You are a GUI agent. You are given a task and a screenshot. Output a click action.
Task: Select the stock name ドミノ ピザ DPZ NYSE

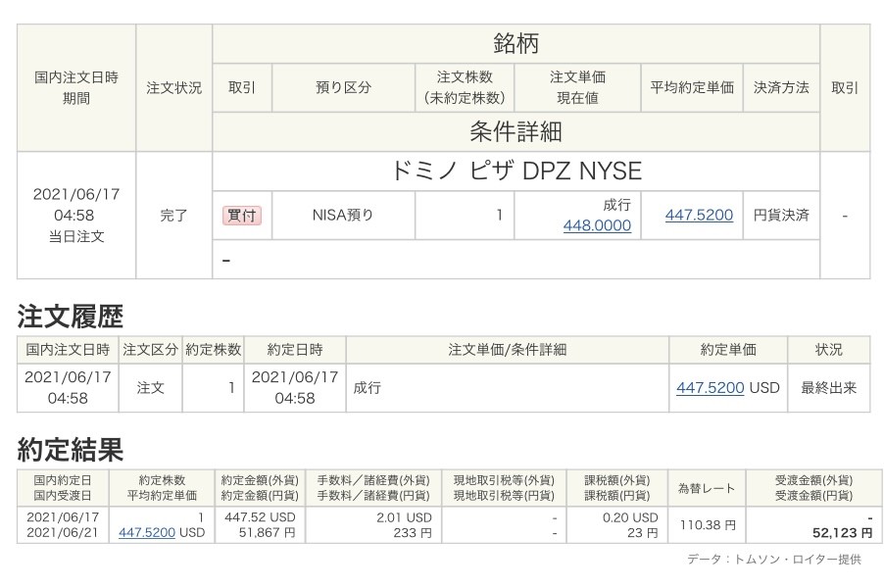point(516,171)
